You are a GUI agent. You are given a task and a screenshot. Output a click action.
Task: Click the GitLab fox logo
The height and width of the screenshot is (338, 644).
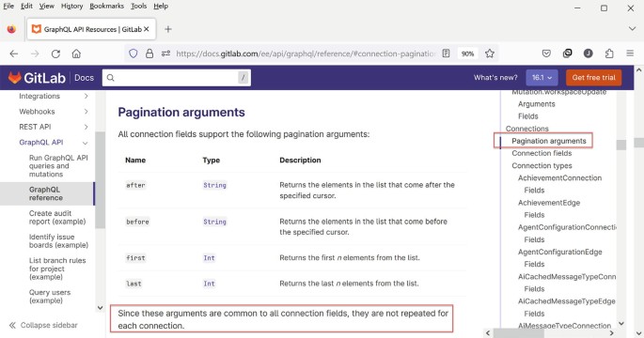click(x=15, y=78)
